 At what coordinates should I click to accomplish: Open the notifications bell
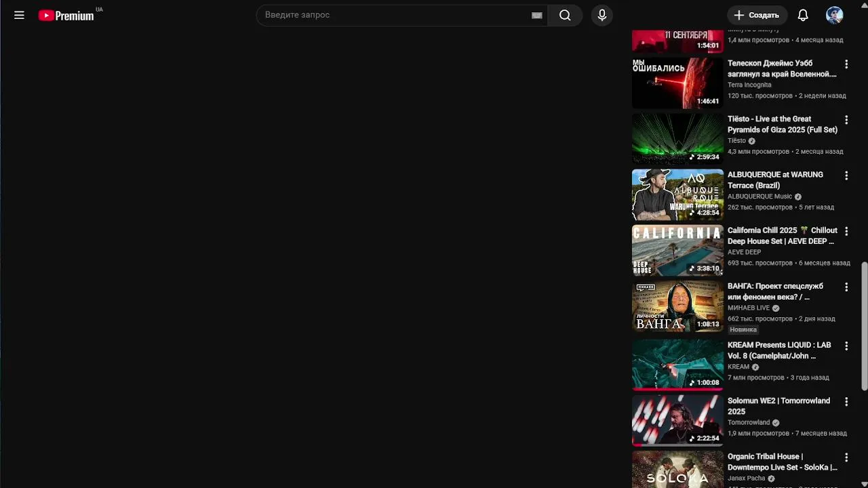803,15
